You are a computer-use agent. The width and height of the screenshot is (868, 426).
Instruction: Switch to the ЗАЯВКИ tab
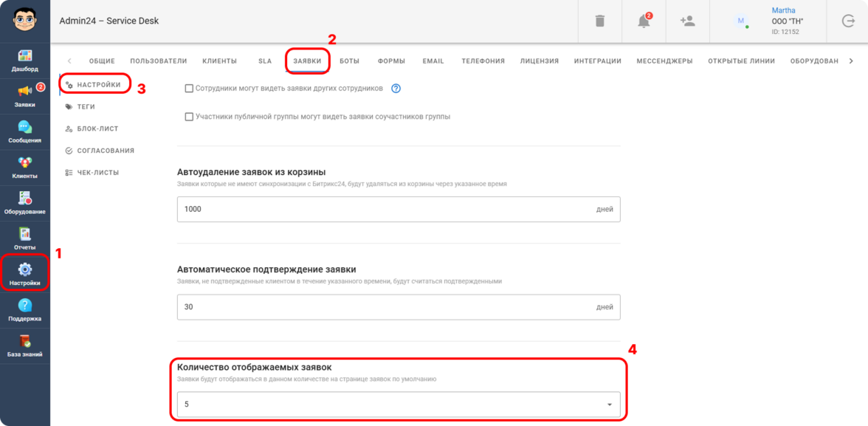point(307,61)
